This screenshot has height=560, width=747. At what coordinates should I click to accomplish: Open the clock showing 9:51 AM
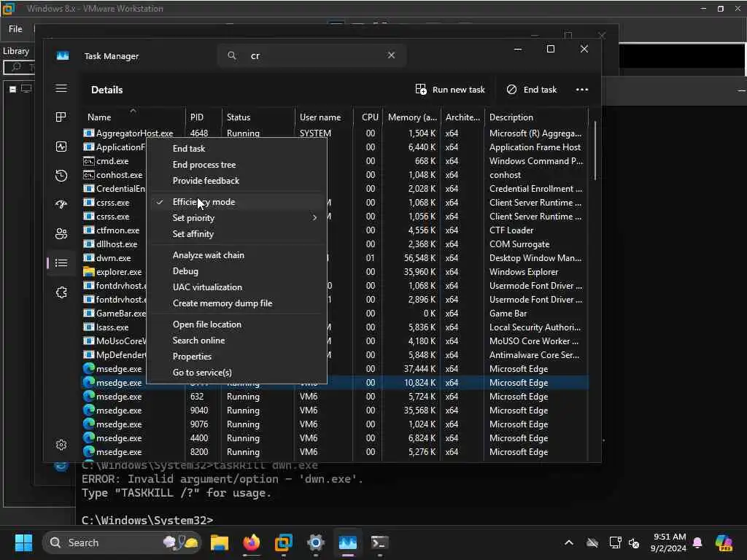pyautogui.click(x=668, y=542)
